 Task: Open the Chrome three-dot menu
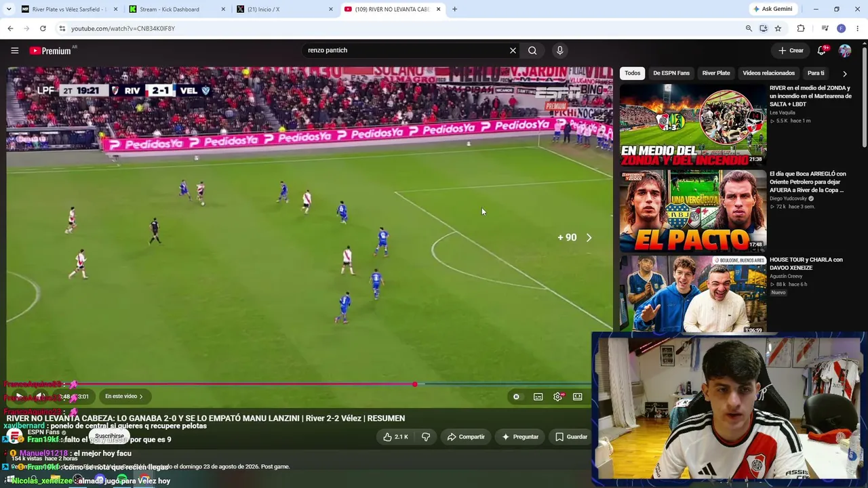[858, 28]
